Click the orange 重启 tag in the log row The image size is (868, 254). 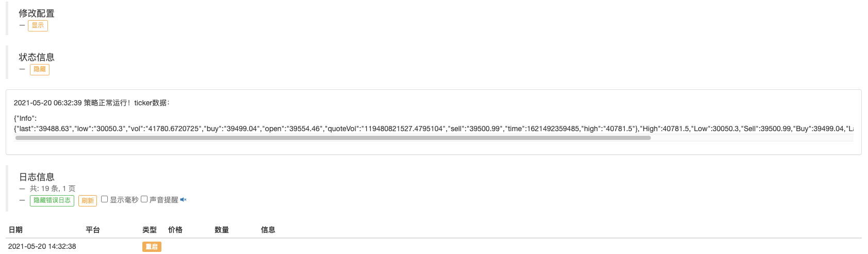coord(152,247)
